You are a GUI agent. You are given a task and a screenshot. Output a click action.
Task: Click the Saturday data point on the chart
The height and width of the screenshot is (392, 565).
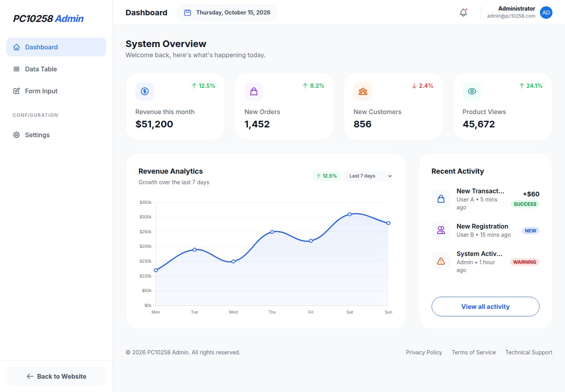coord(350,214)
